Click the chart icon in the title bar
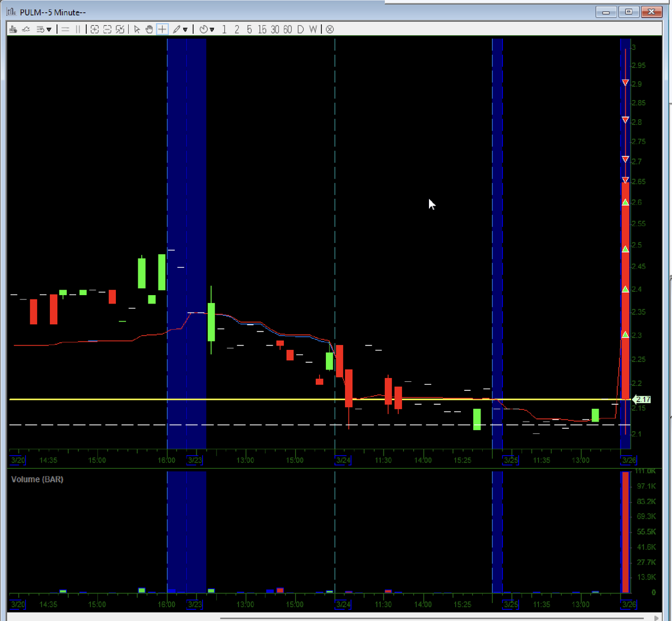Viewport: 672px width, 621px height. (x=12, y=12)
